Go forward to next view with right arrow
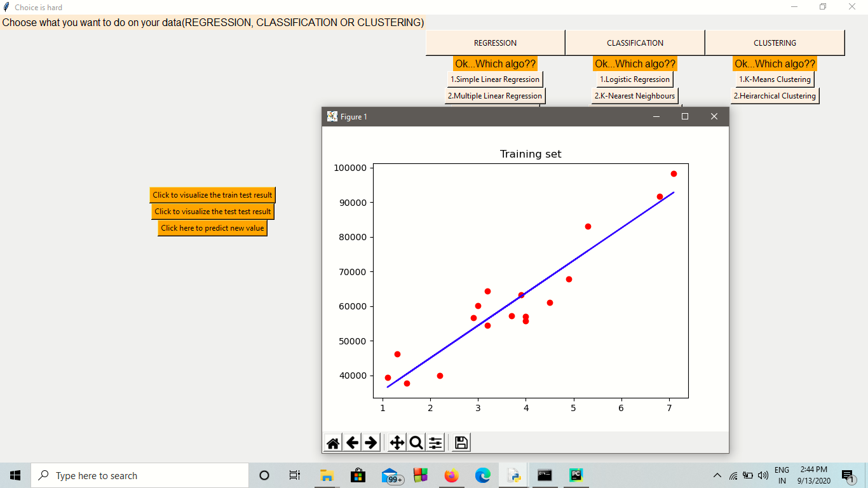 coord(372,442)
